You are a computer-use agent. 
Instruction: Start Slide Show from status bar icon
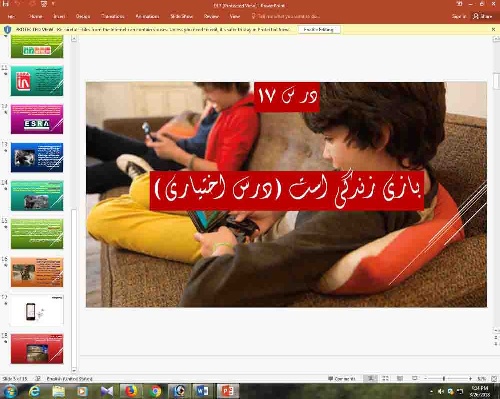point(415,379)
